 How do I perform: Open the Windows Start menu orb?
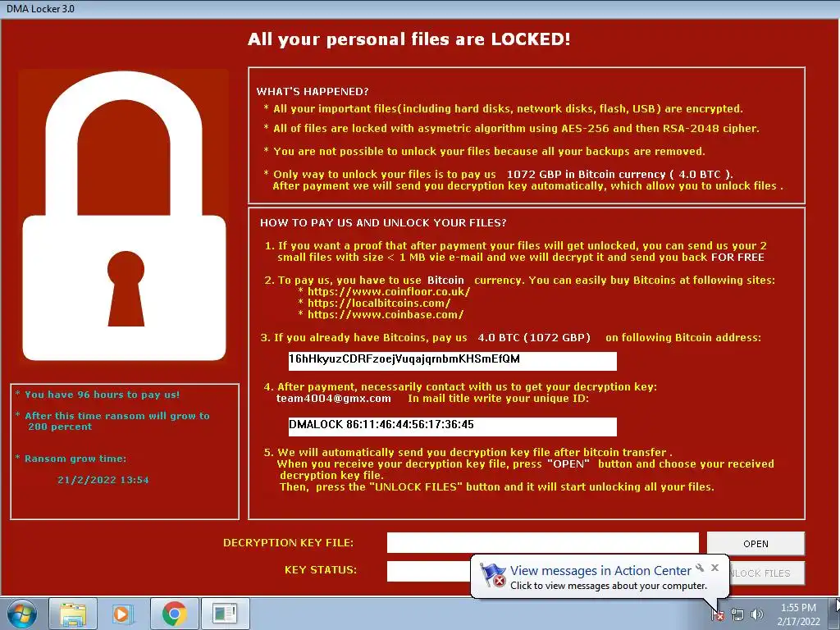click(x=21, y=614)
